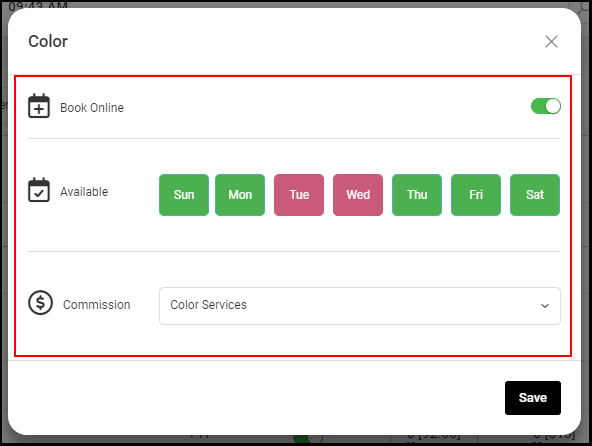Click the Commission dollar sign icon
Image resolution: width=592 pixels, height=446 pixels.
pyautogui.click(x=40, y=303)
